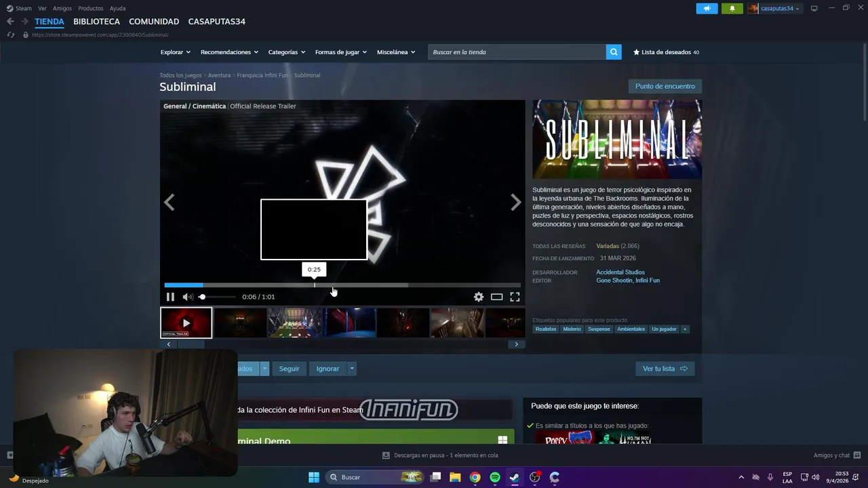Open the green notifications bell
The width and height of the screenshot is (868, 488).
coord(732,8)
